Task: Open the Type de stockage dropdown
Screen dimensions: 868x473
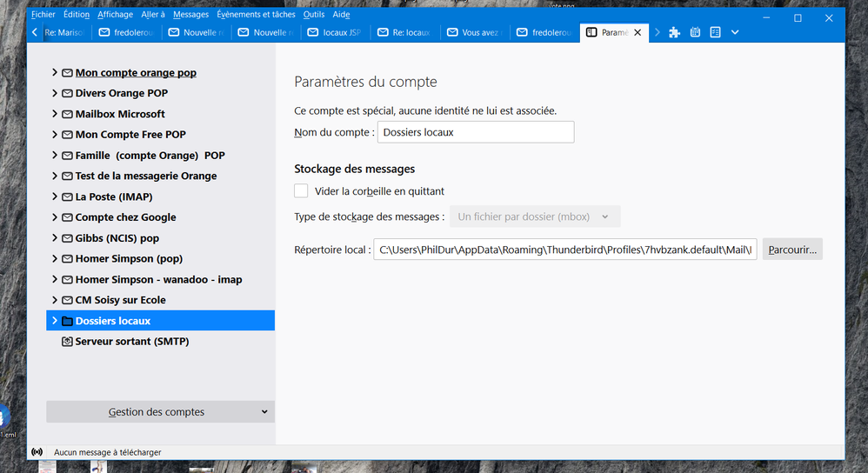Action: click(534, 217)
